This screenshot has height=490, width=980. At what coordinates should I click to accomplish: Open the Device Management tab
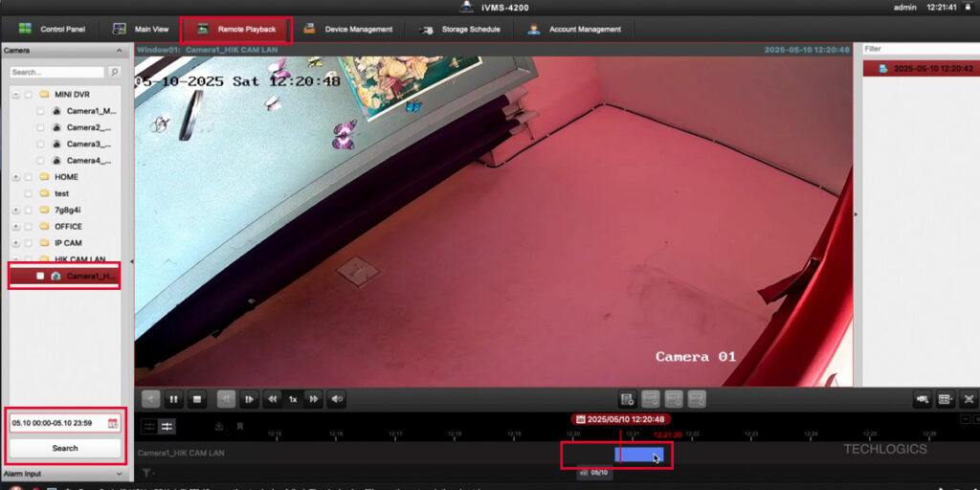tap(347, 29)
